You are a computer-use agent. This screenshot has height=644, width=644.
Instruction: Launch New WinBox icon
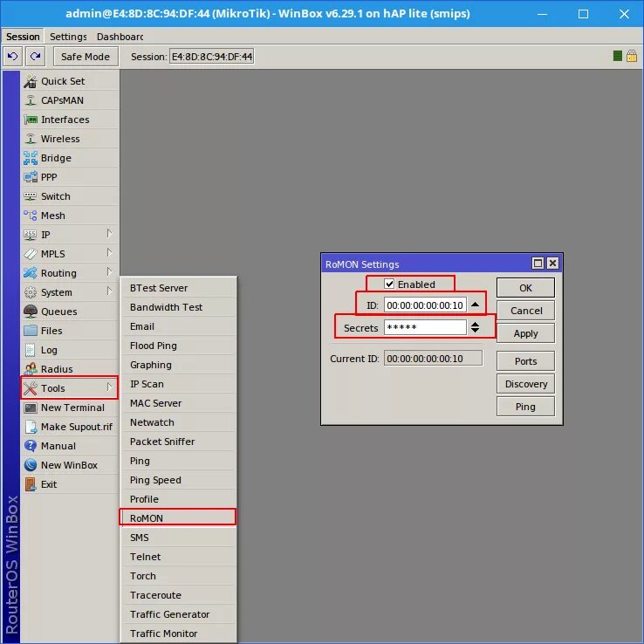(x=31, y=465)
